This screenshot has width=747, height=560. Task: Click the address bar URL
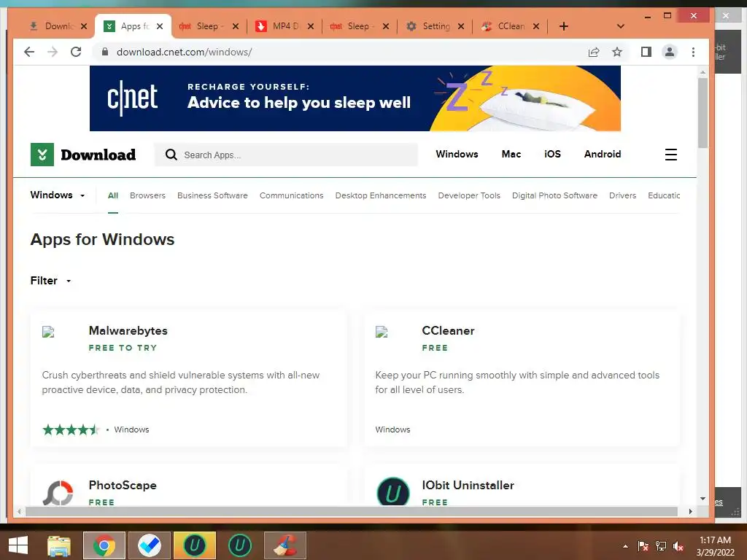(x=185, y=52)
